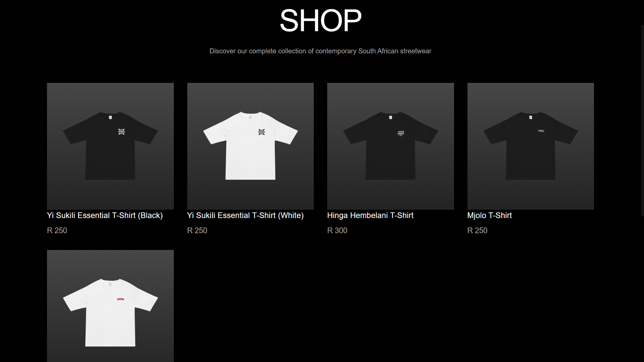Click the red chest logo on bottom tee
The height and width of the screenshot is (362, 644).
120,299
